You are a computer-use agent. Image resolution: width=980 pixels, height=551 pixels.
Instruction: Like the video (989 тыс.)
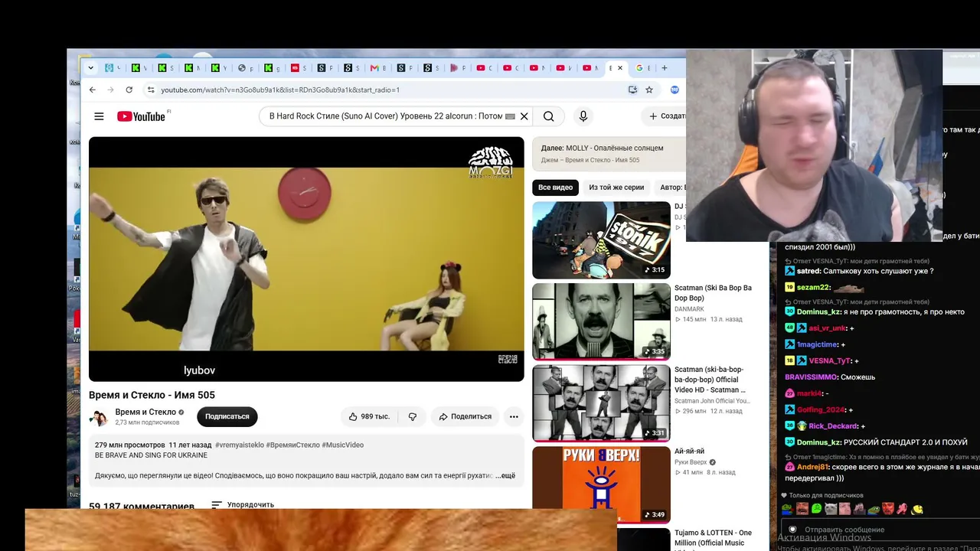pyautogui.click(x=371, y=416)
